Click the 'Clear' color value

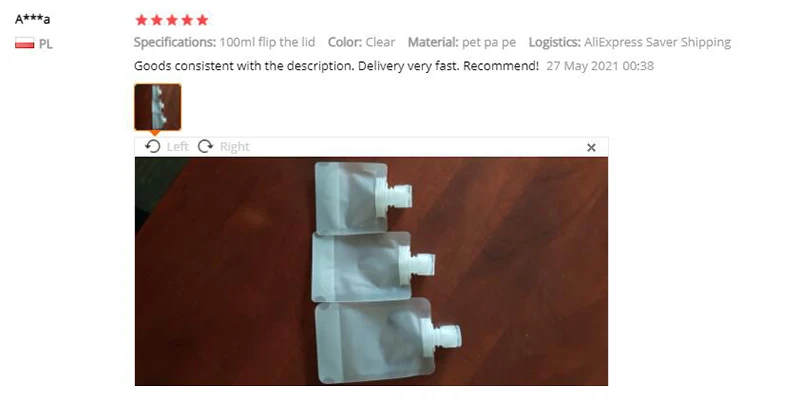coord(380,42)
